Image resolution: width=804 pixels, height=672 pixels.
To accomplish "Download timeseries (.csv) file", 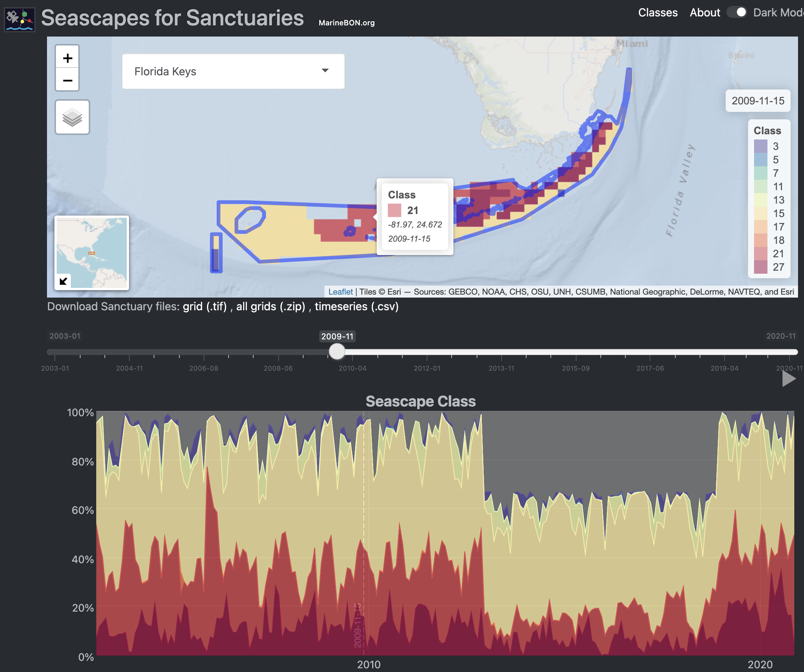I will point(356,306).
